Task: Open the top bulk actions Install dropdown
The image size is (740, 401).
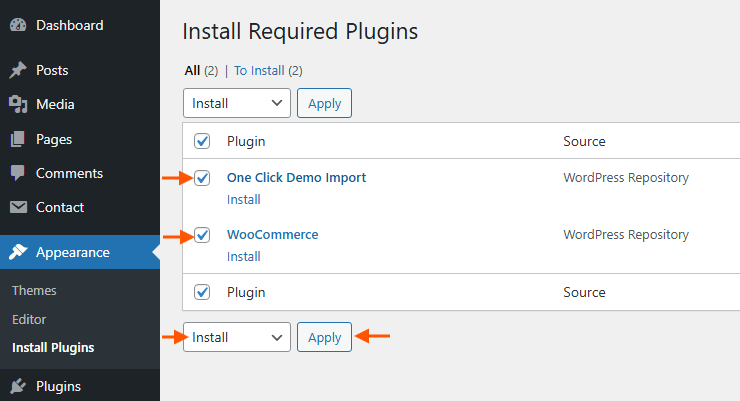Action: coord(237,103)
